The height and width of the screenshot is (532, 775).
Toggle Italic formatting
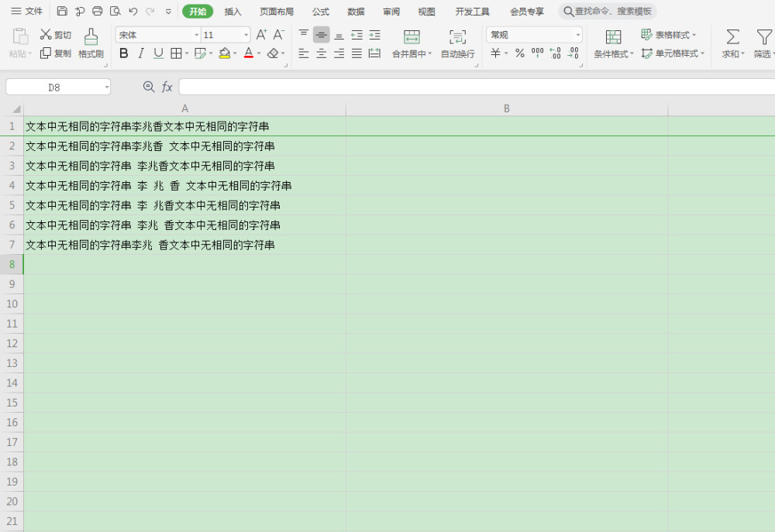point(141,53)
